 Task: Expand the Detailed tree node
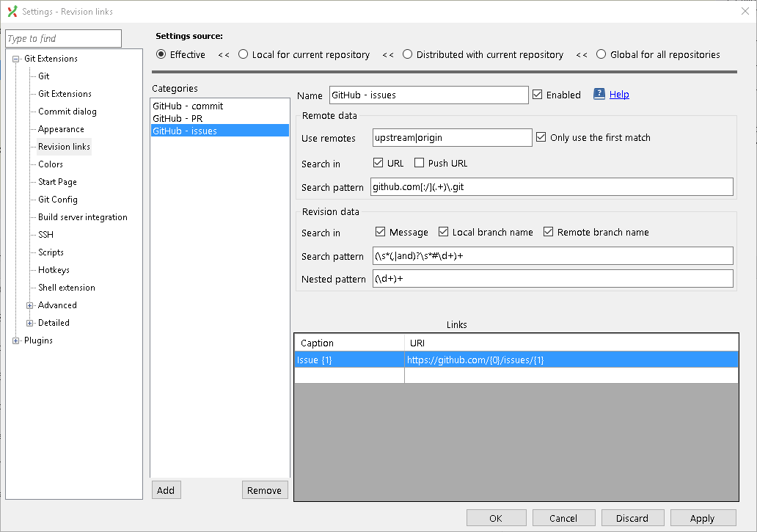(x=30, y=323)
